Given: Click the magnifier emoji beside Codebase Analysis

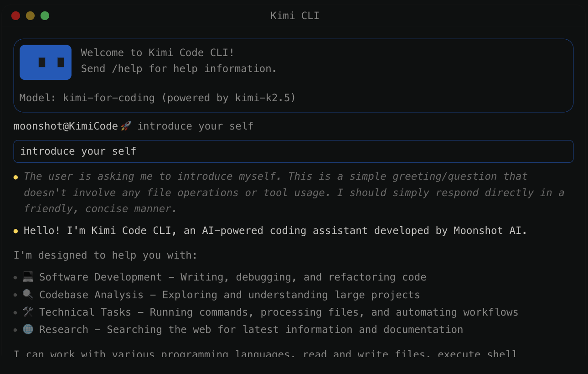Looking at the screenshot, I should pyautogui.click(x=28, y=294).
